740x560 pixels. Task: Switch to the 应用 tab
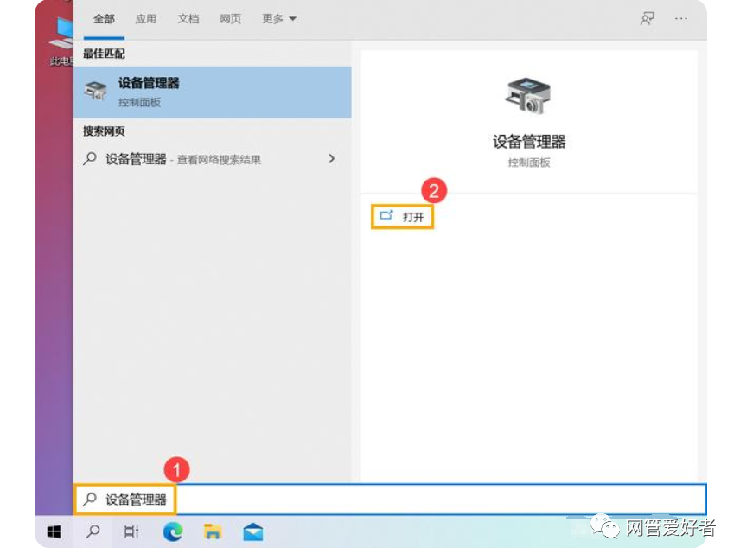click(x=146, y=18)
